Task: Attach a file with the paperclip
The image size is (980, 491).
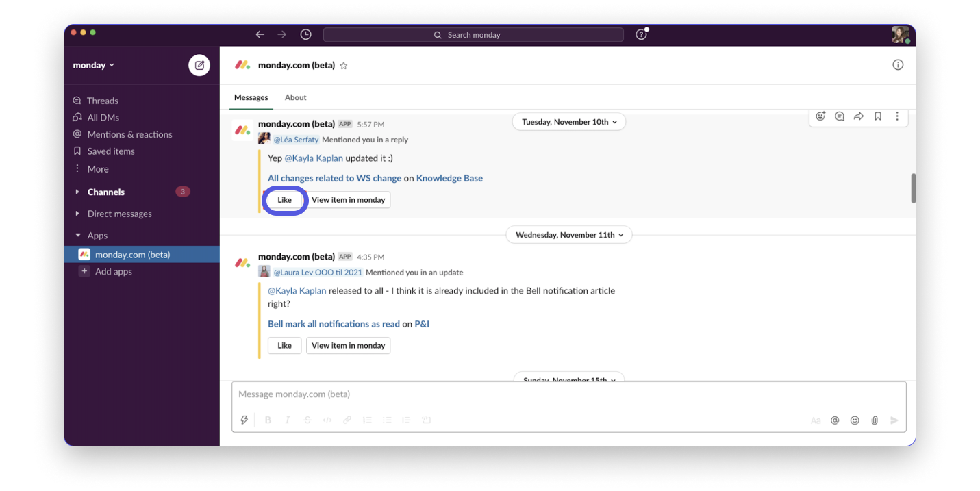Action: click(875, 420)
